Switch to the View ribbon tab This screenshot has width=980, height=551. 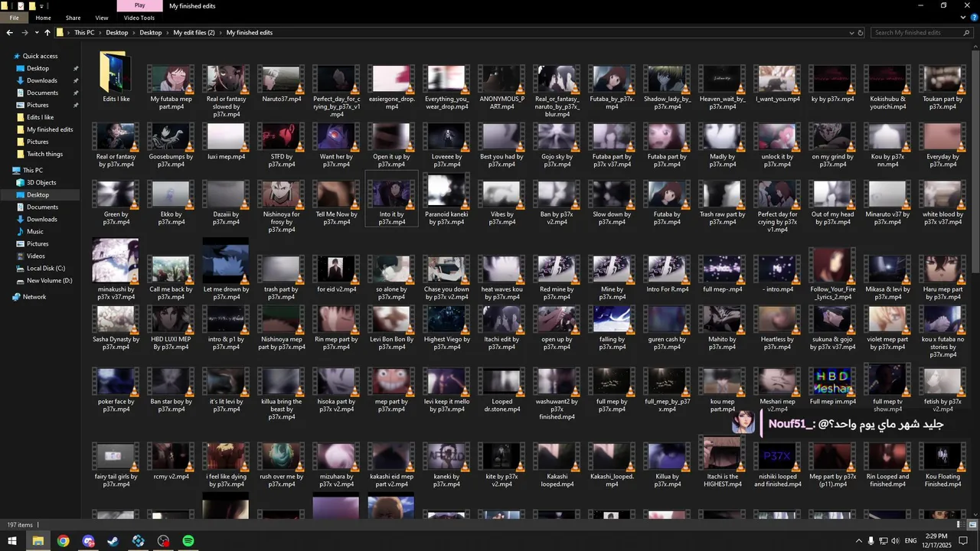point(102,18)
